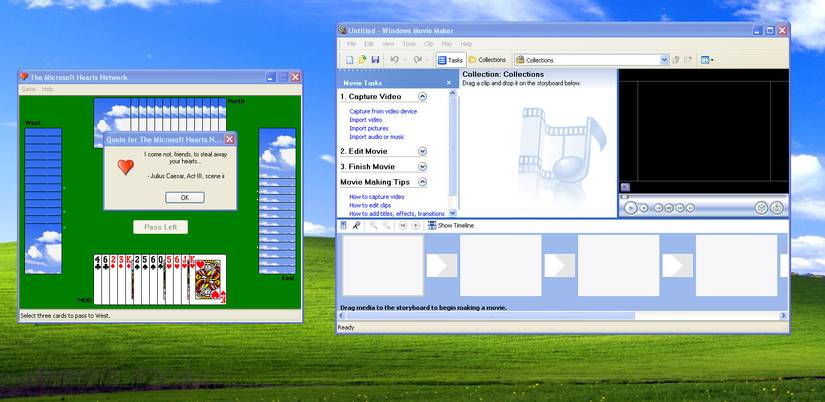Click Set Audio Levels storyboard icon
825x402 pixels.
(x=344, y=225)
